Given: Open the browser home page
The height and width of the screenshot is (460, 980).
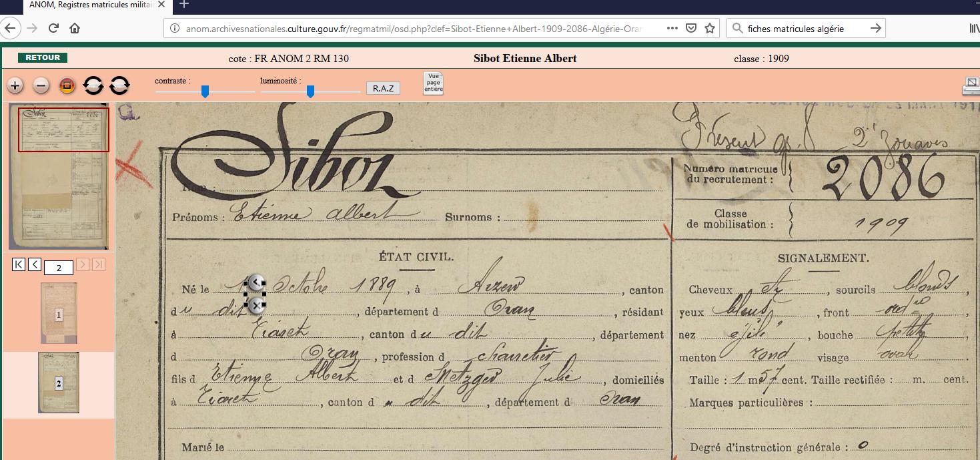Looking at the screenshot, I should [x=75, y=28].
